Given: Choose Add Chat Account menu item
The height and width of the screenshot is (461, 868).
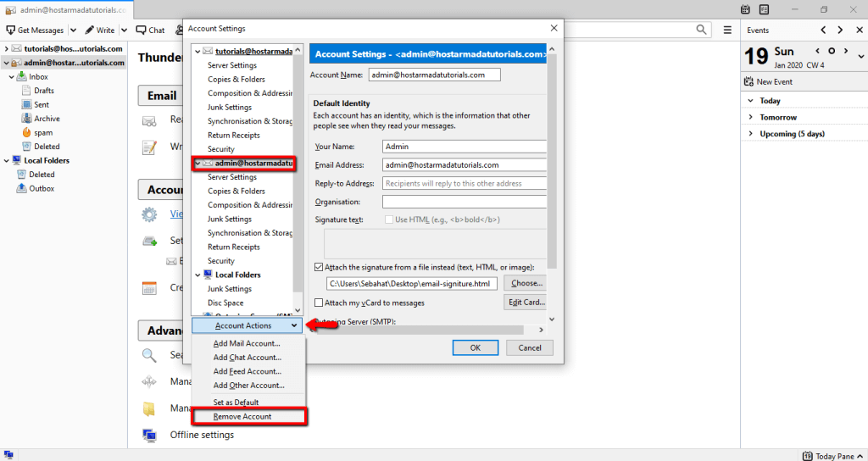Looking at the screenshot, I should [247, 358].
